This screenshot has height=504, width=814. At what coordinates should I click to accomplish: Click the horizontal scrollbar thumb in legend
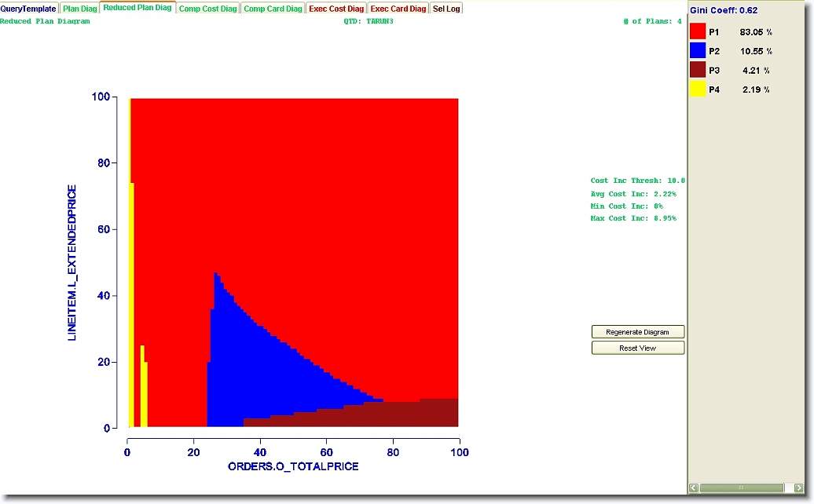pos(741,488)
